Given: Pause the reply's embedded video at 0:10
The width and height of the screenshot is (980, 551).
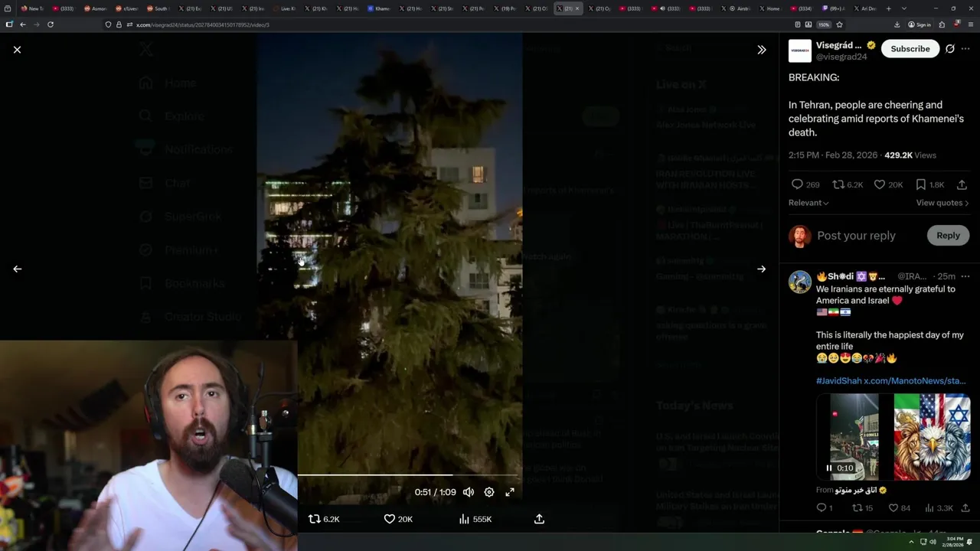Looking at the screenshot, I should (x=828, y=468).
